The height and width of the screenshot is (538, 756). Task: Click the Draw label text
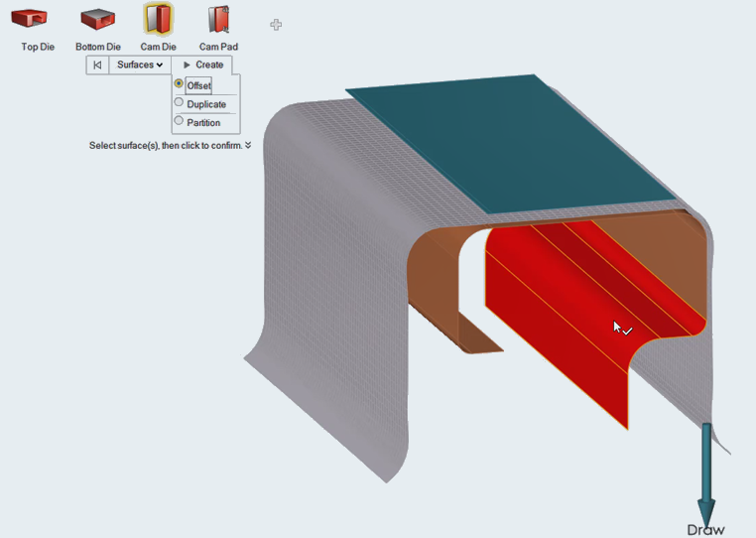705,530
